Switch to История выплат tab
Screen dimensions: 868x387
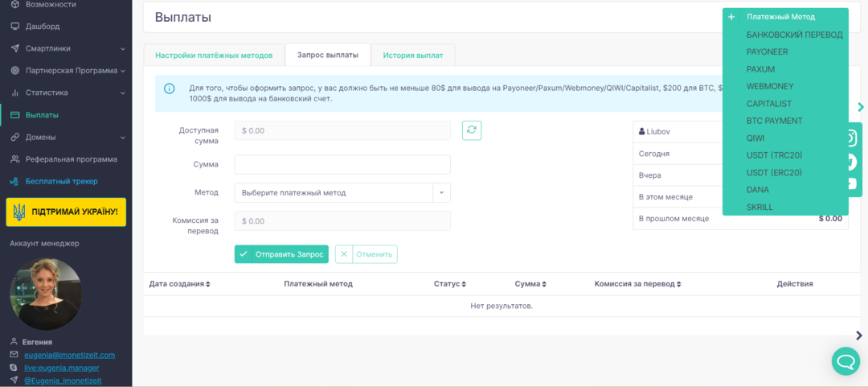coord(412,56)
